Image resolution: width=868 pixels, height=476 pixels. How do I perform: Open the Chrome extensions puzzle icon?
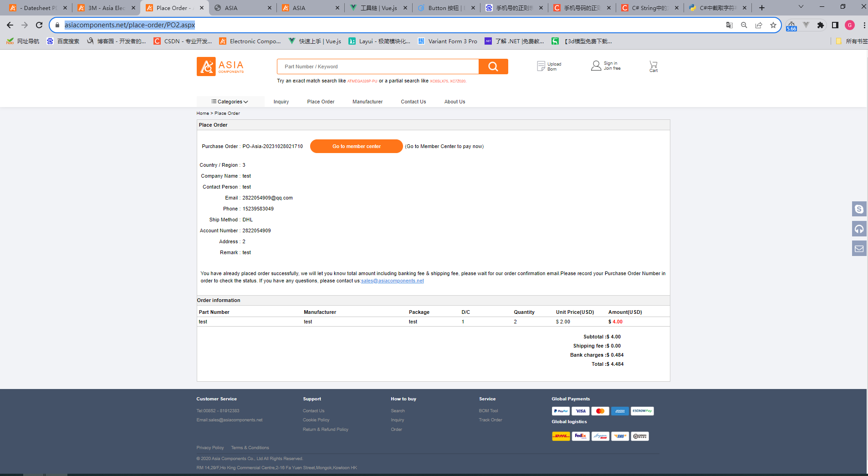[820, 25]
